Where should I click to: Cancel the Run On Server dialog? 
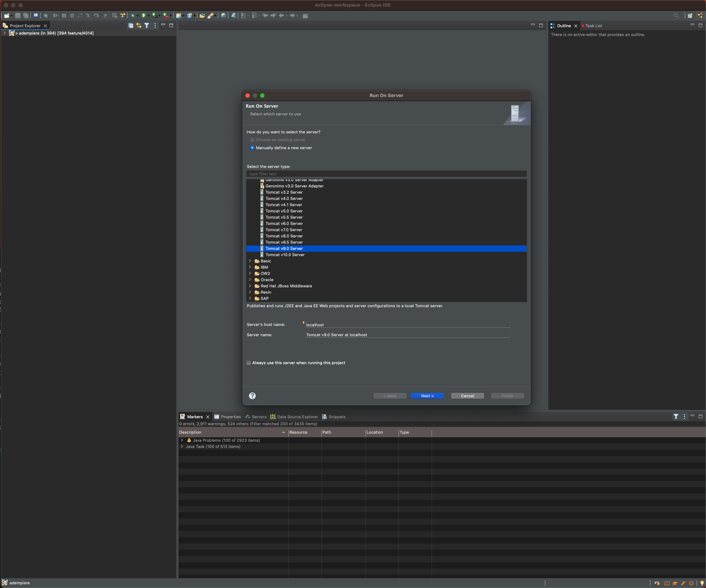pyautogui.click(x=467, y=396)
